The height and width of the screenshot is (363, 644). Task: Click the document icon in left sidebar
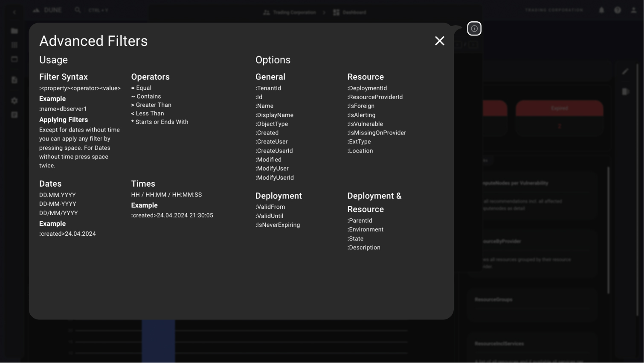[15, 80]
